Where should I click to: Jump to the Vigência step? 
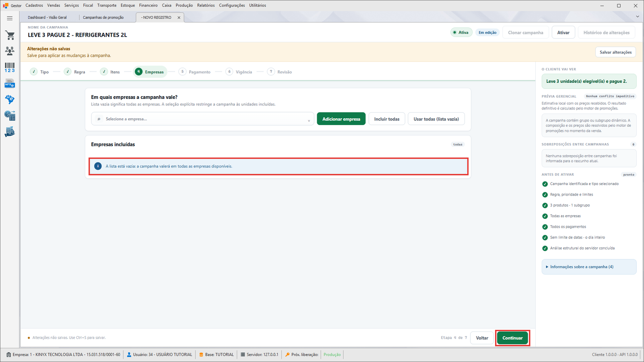[239, 72]
